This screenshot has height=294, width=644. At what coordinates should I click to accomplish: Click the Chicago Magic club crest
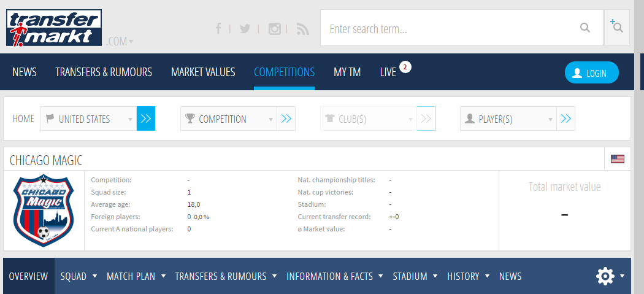[44, 210]
